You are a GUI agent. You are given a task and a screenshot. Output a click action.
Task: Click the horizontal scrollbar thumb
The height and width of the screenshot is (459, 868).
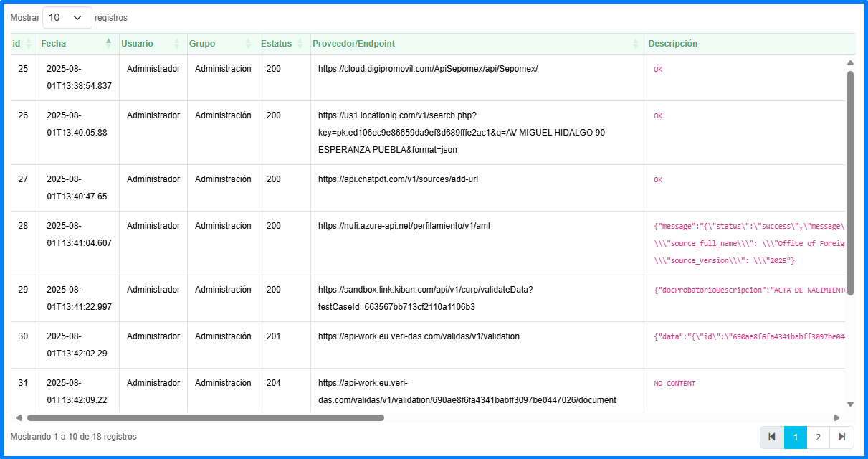click(x=205, y=417)
